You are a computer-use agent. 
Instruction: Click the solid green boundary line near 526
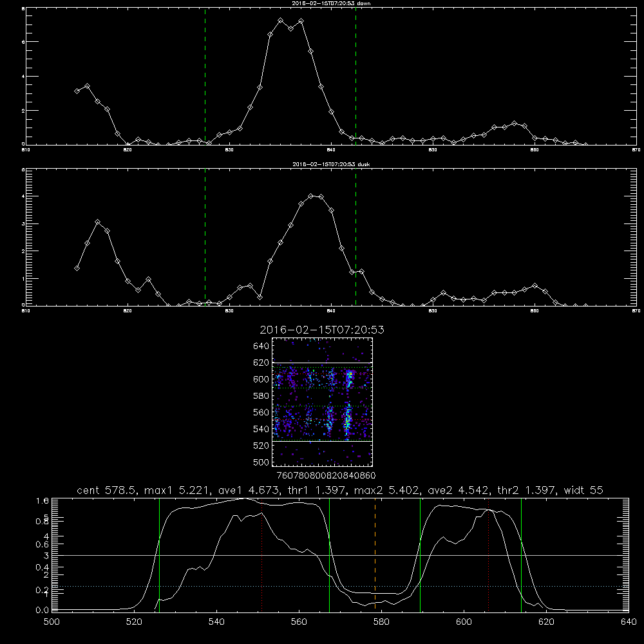tap(159, 554)
